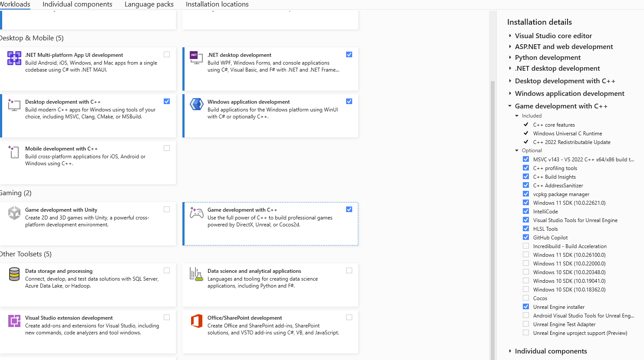Expand .NET desktop development details

click(x=510, y=68)
